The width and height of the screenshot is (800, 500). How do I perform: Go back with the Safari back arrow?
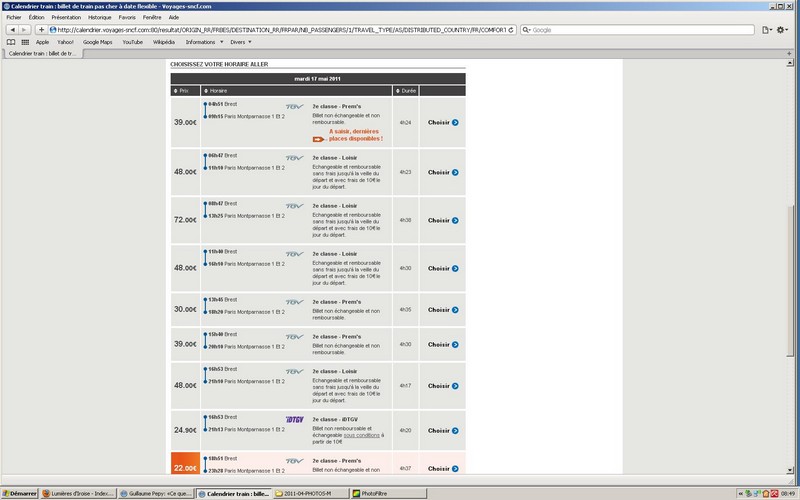13,30
